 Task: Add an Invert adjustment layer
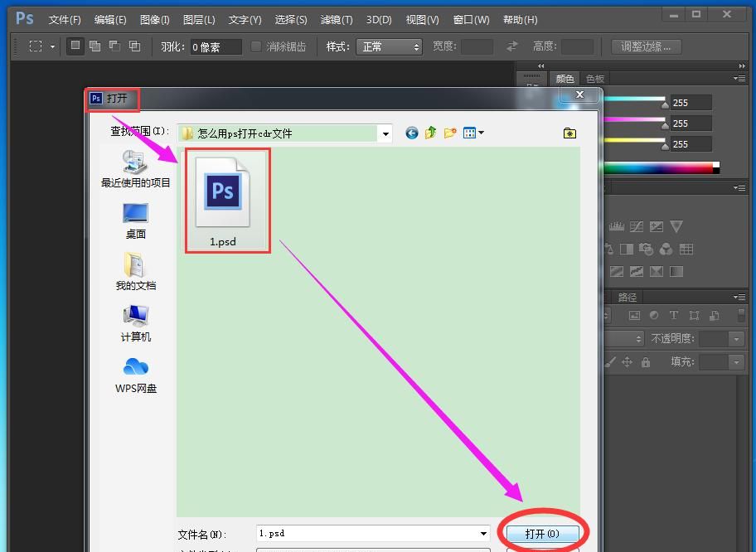(617, 271)
